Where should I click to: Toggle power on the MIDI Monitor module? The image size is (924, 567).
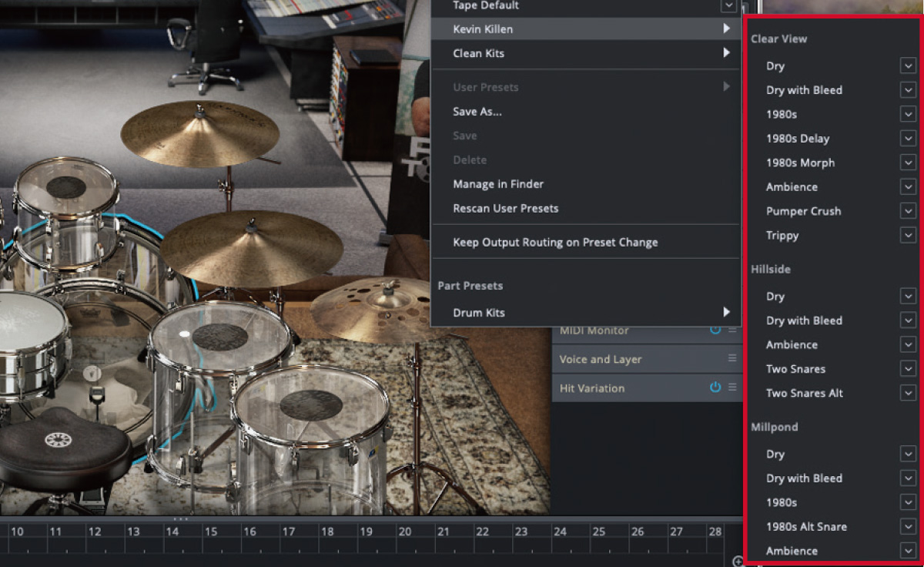point(716,330)
